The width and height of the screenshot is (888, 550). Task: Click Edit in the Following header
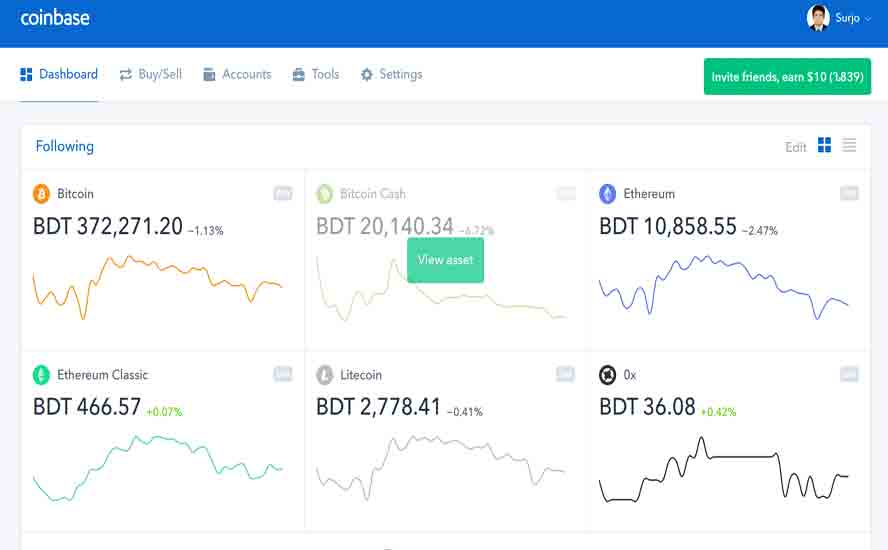click(x=795, y=147)
